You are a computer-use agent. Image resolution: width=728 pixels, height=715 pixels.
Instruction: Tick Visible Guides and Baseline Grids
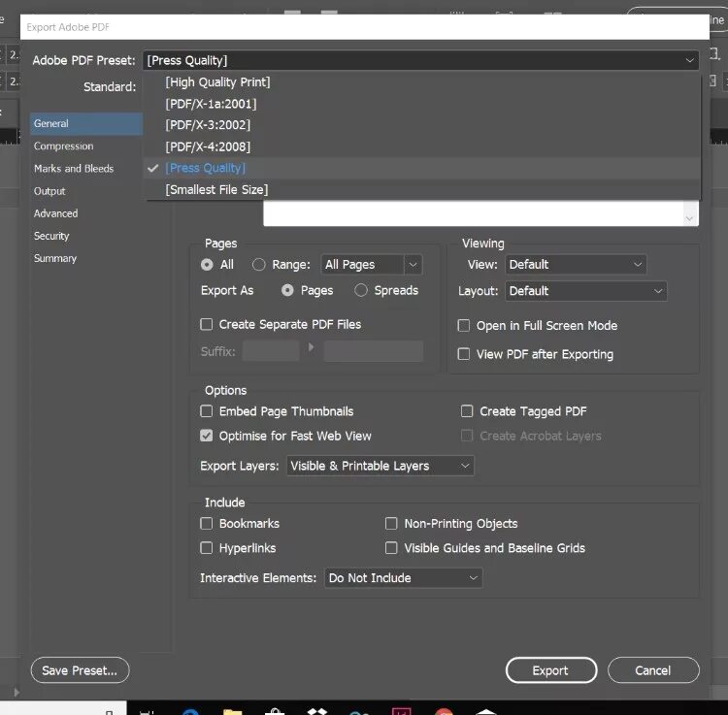(391, 548)
